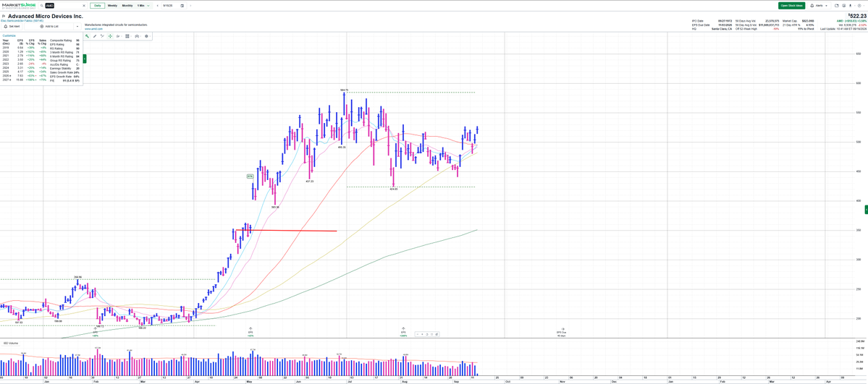Open the www.amd.com website link
The image size is (868, 384).
click(x=93, y=29)
